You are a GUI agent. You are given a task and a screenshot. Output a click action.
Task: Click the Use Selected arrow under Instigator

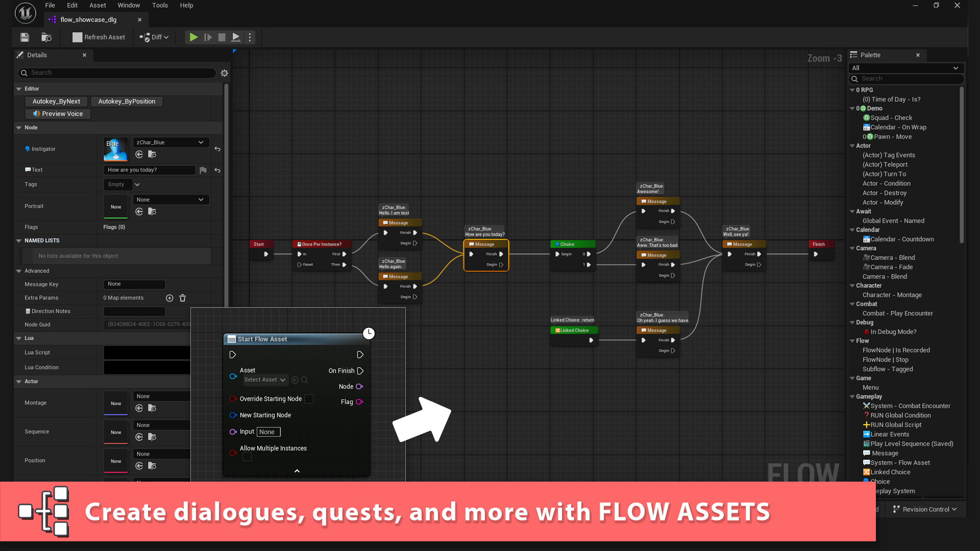coord(139,154)
